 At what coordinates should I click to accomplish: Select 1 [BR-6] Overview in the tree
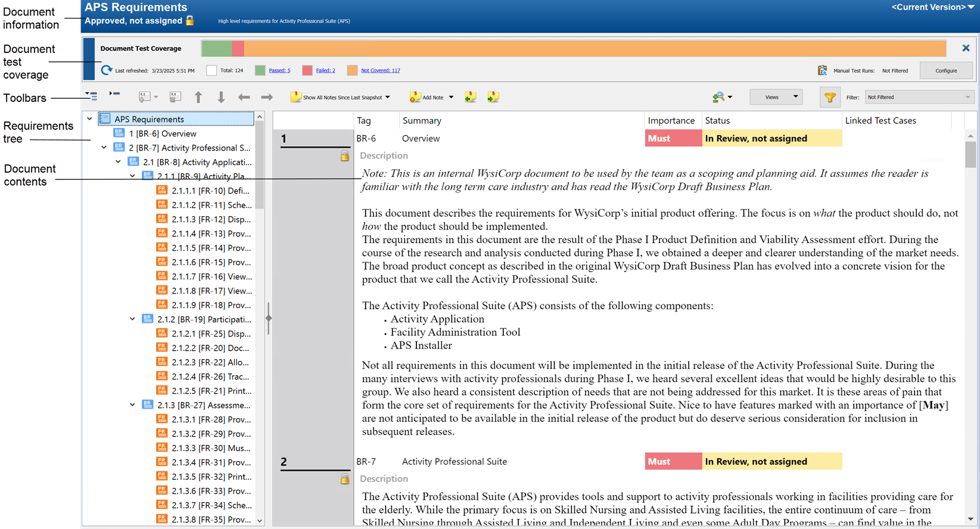(x=162, y=133)
